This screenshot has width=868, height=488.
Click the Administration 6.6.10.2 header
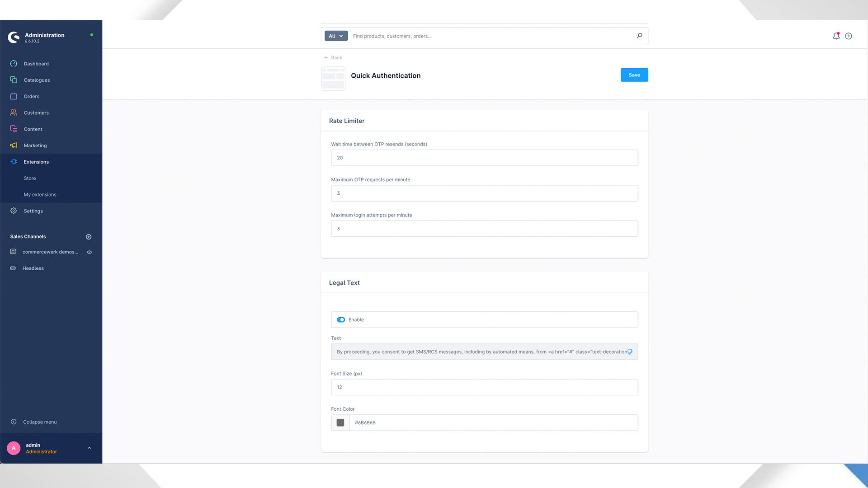[44, 38]
